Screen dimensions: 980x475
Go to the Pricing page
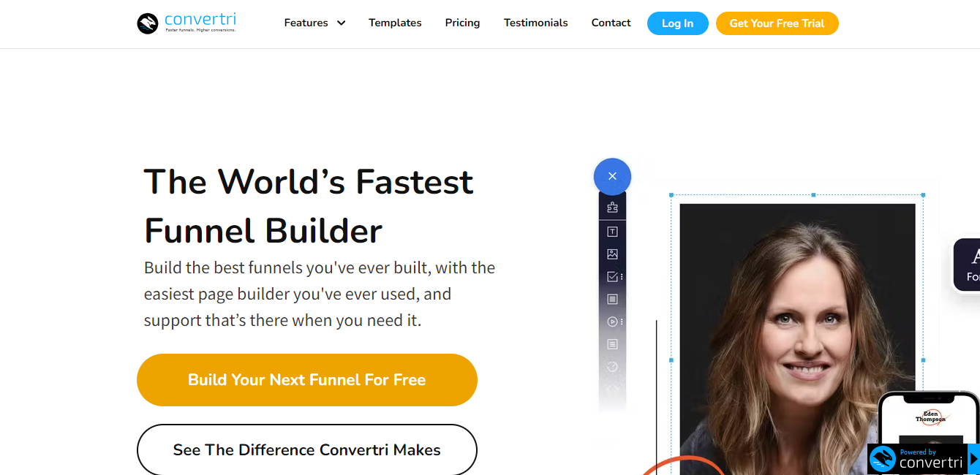click(462, 23)
